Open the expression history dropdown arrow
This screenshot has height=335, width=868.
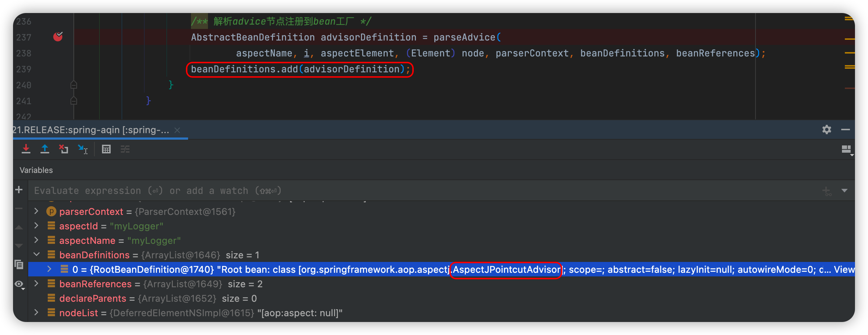[844, 191]
